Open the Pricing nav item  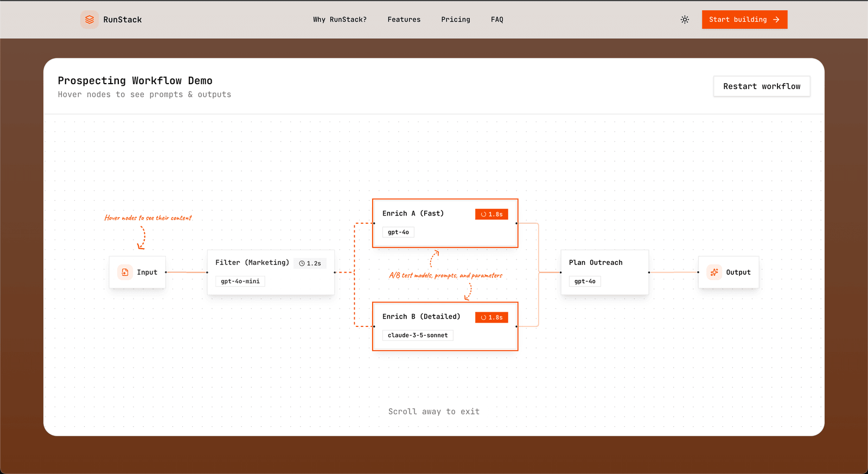[x=456, y=20]
